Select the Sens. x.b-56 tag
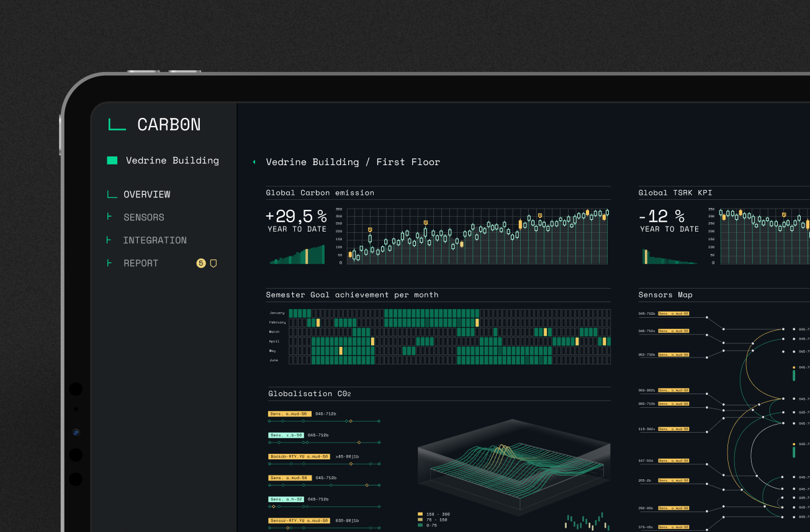Screen dimensions: 810x532 pyautogui.click(x=286, y=435)
